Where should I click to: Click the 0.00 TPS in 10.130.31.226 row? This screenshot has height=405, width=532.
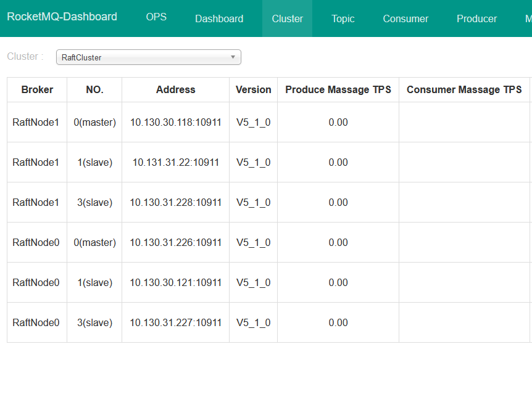pos(338,242)
